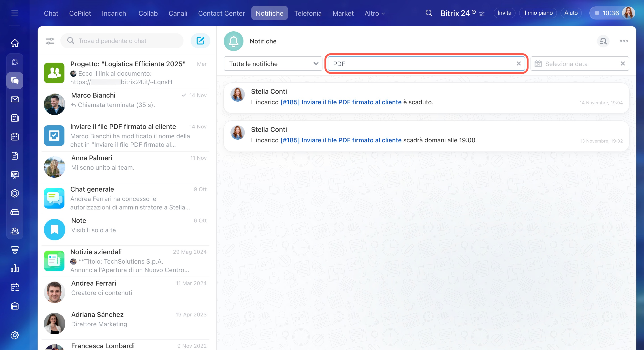The image size is (644, 350).
Task: Open the mail envelope icon in sidebar
Action: point(15,99)
